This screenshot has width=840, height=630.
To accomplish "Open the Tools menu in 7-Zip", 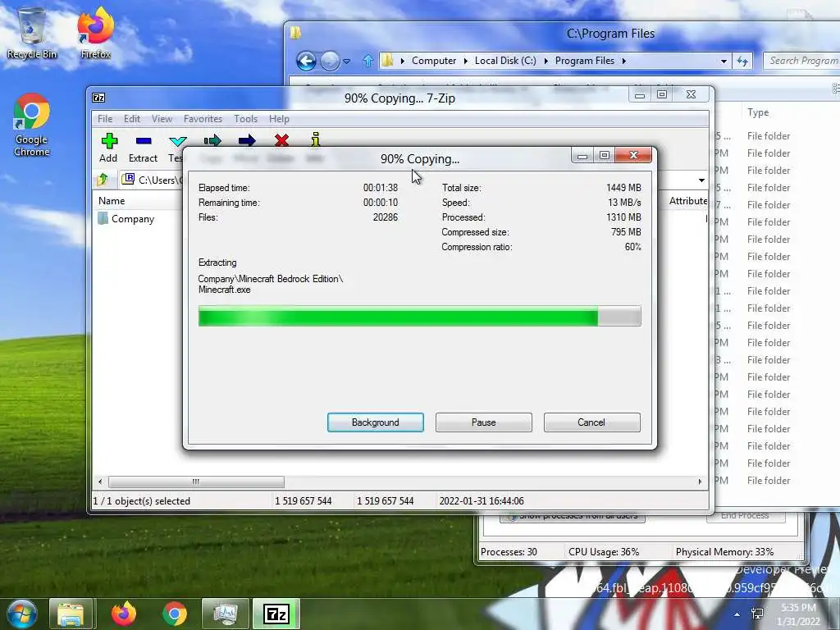I will point(246,119).
